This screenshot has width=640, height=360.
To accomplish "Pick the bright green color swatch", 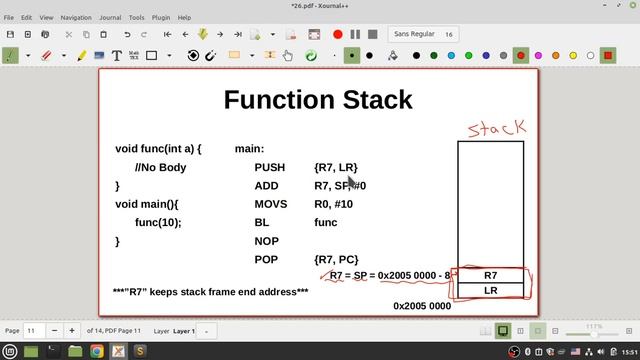I will point(469,56).
